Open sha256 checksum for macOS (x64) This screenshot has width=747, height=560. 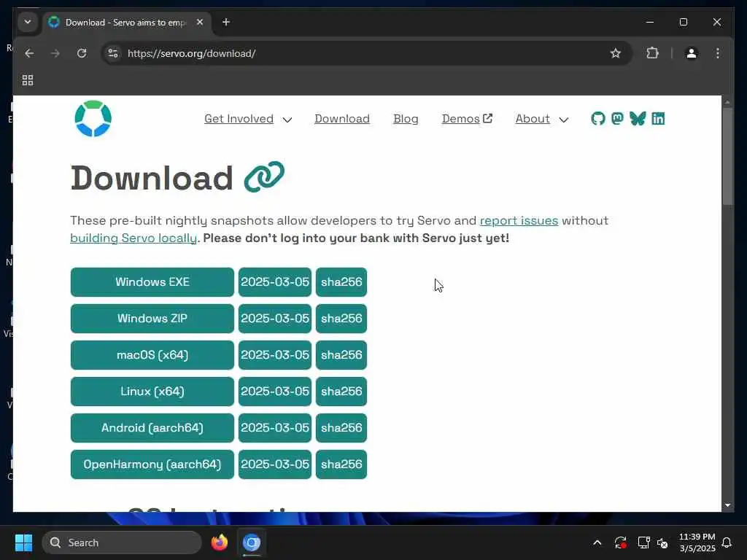(x=341, y=355)
